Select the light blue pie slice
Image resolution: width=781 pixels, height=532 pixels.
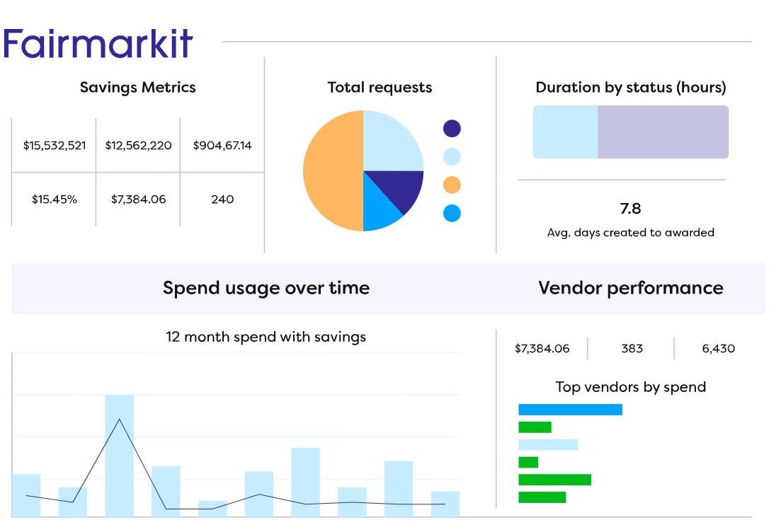[x=389, y=134]
